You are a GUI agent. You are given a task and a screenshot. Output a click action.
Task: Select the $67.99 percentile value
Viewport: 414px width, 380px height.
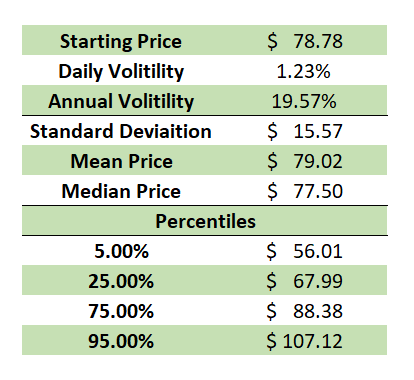click(x=304, y=281)
